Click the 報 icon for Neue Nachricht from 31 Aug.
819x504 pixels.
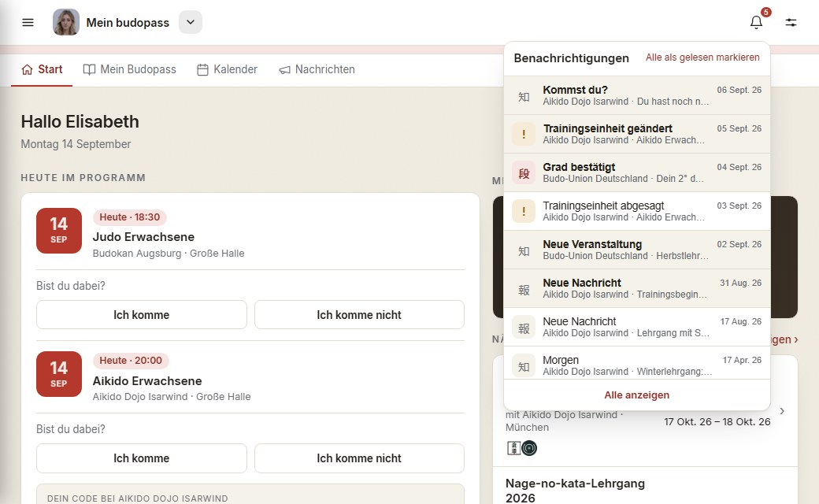point(524,289)
